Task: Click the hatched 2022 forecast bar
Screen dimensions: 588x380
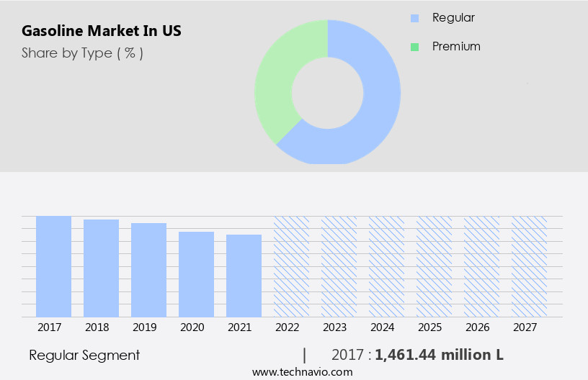Action: click(291, 266)
